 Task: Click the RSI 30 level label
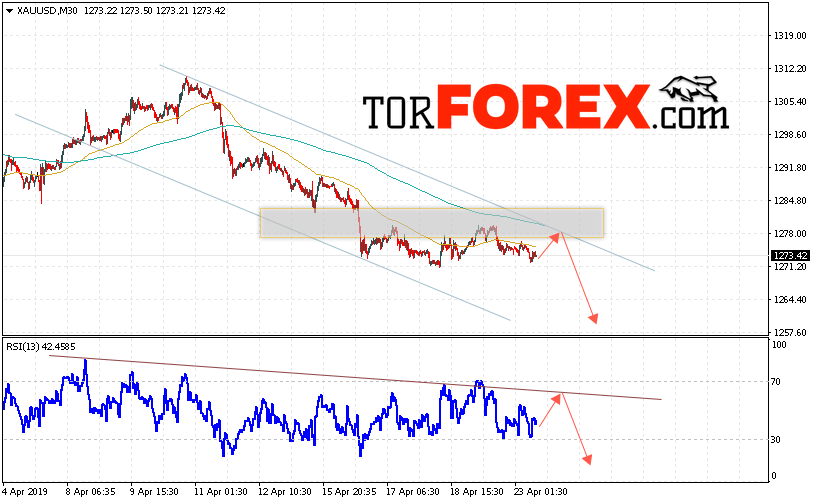pos(776,440)
